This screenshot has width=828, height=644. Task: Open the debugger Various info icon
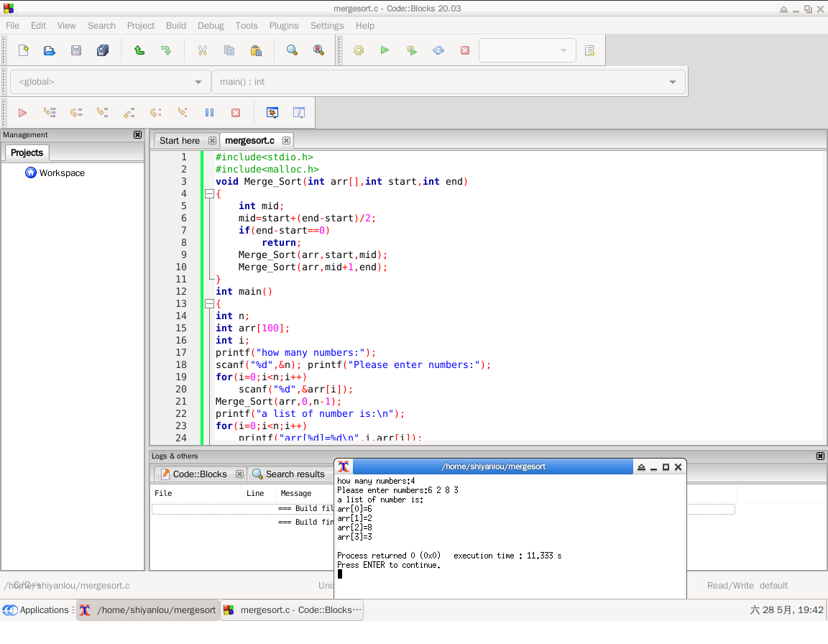pos(299,112)
